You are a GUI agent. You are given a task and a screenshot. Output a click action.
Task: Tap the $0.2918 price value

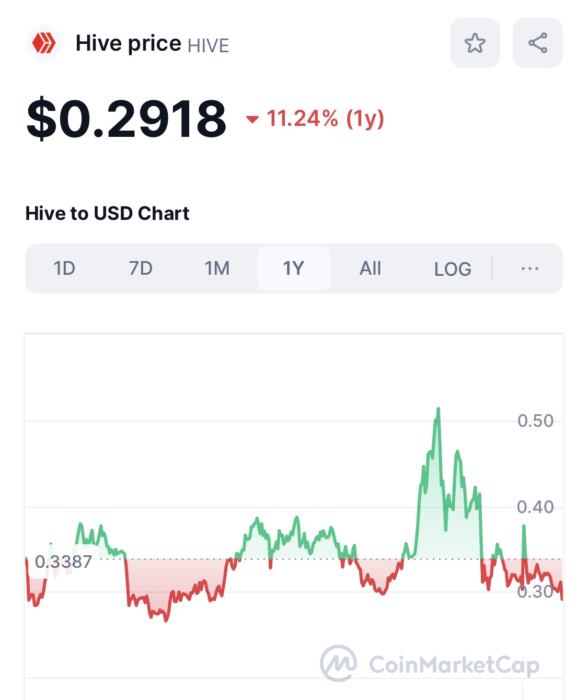126,119
